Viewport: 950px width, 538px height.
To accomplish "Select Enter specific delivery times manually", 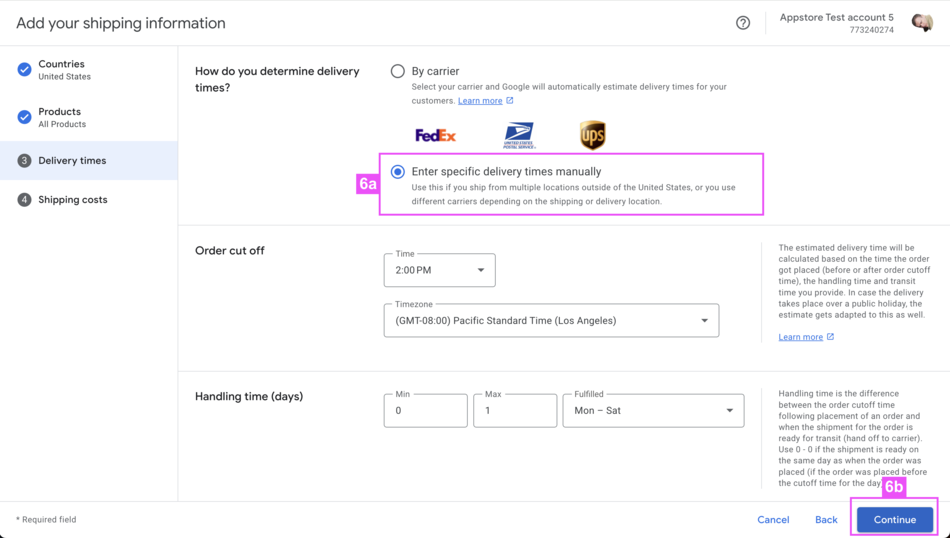I will tap(398, 172).
